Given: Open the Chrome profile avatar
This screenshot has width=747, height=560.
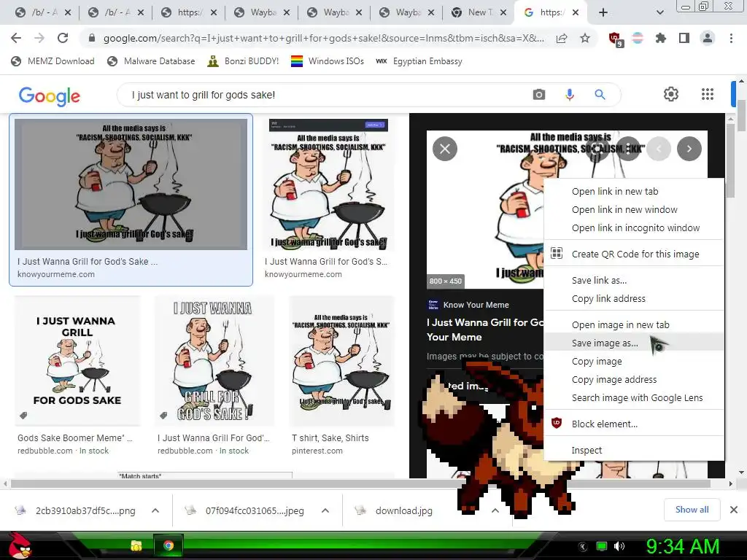Looking at the screenshot, I should 708,38.
